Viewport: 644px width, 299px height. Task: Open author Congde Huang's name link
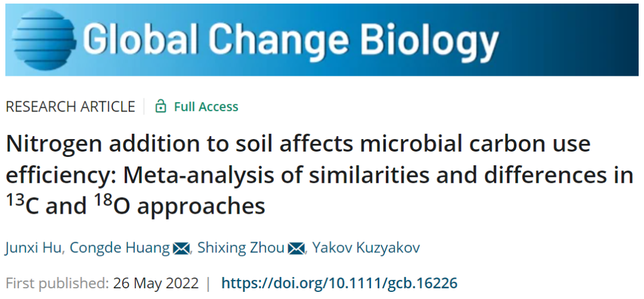pyautogui.click(x=120, y=248)
